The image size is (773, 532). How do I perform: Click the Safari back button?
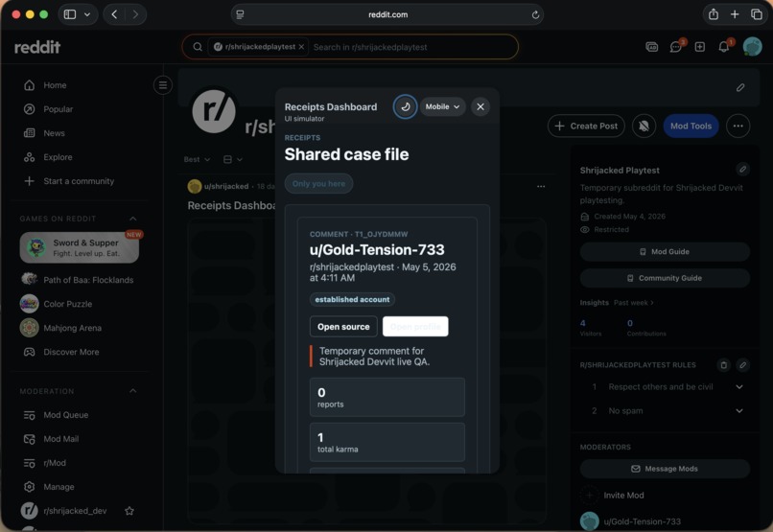click(x=114, y=14)
